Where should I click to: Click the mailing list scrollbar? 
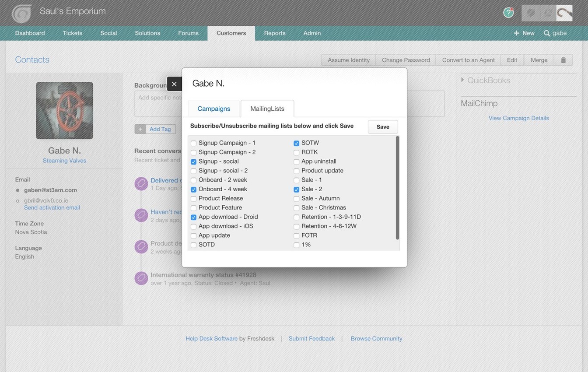click(397, 188)
